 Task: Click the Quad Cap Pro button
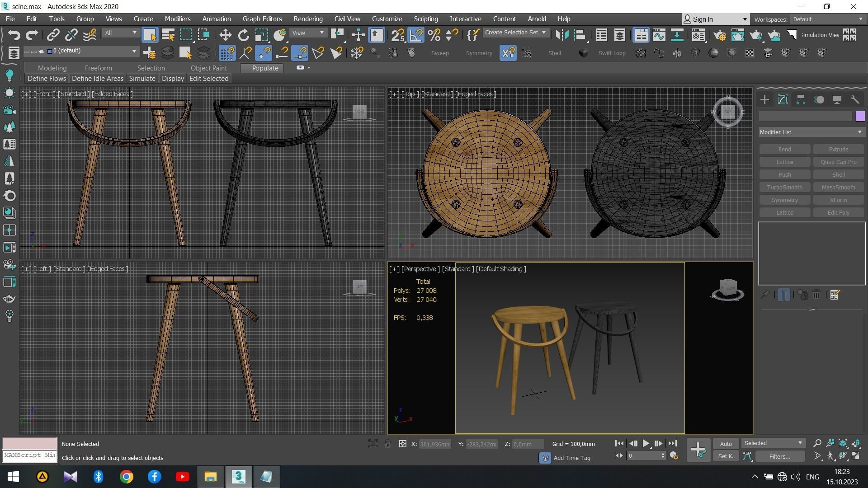838,162
